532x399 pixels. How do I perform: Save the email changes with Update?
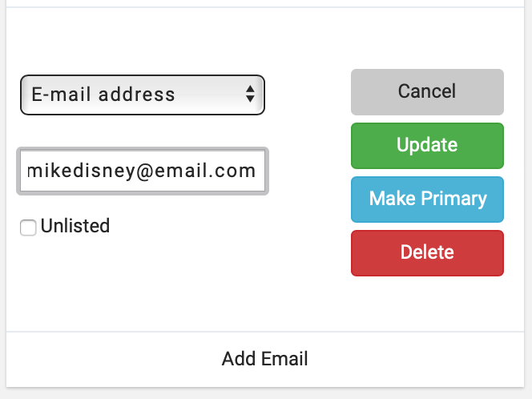427,146
